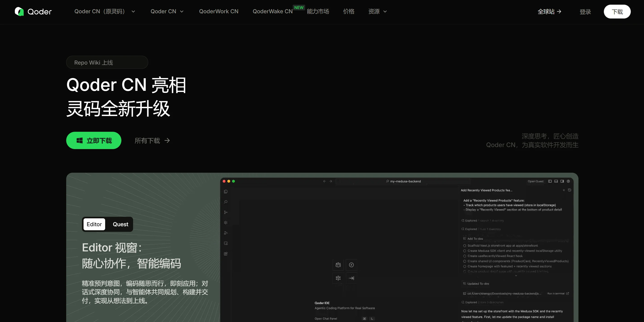Click the 'Explored 7 files 1 directory' row
This screenshot has width=644, height=322.
[x=481, y=229]
